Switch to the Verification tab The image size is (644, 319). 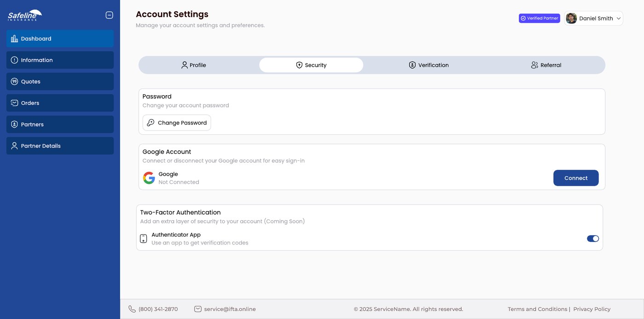tap(429, 65)
